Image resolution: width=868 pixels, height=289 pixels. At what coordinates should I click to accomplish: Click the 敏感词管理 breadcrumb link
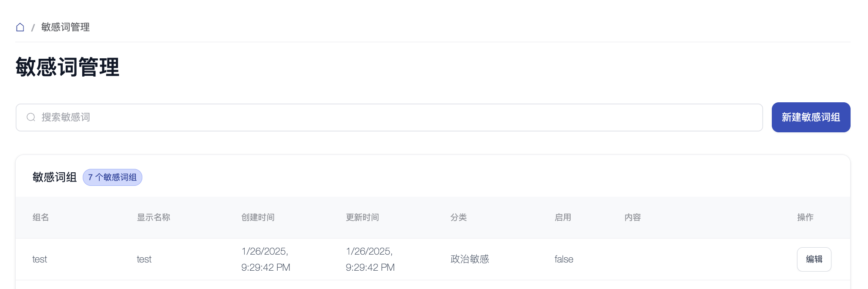(65, 27)
